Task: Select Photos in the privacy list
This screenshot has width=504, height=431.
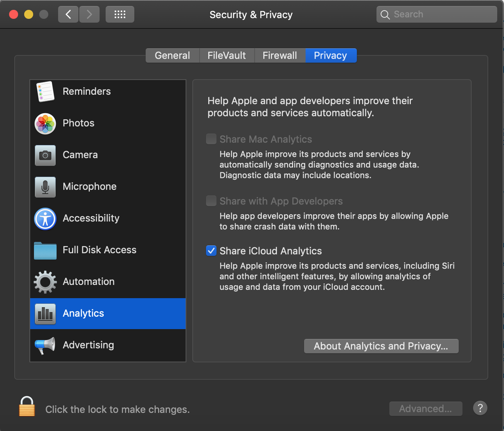Action: (108, 123)
